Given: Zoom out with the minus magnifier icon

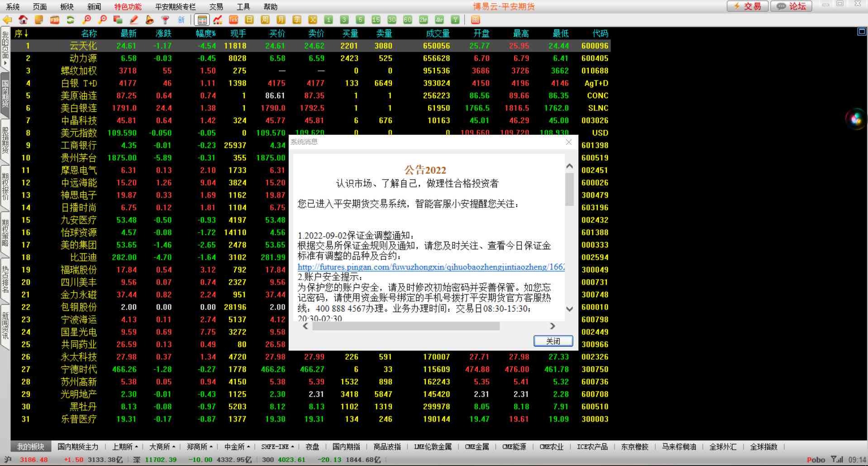Looking at the screenshot, I should (x=102, y=20).
